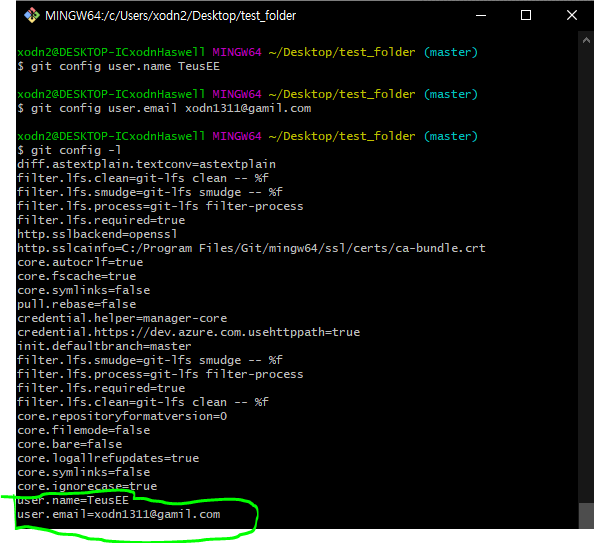
Task: Click the scrollbar thumb at bottom
Action: click(x=586, y=515)
